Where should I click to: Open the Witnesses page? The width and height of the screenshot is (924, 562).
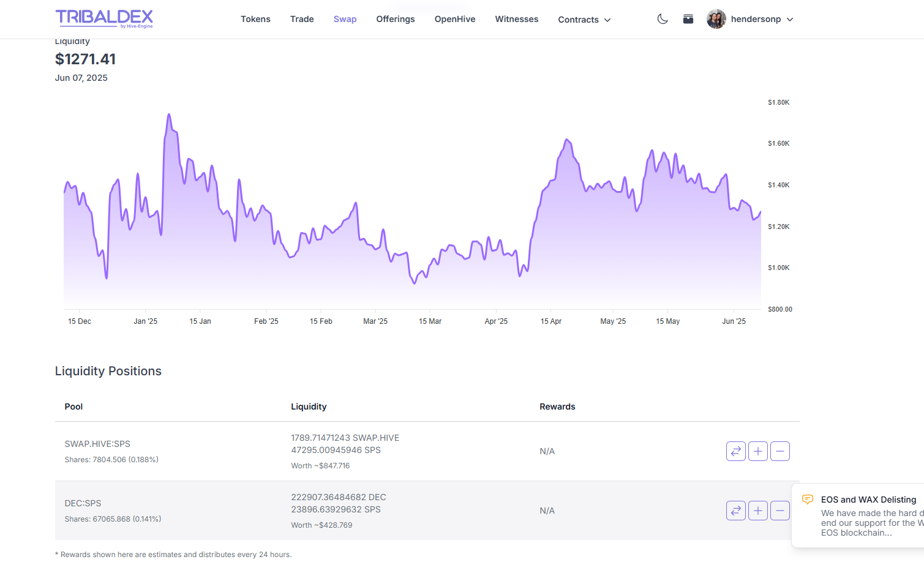tap(517, 19)
